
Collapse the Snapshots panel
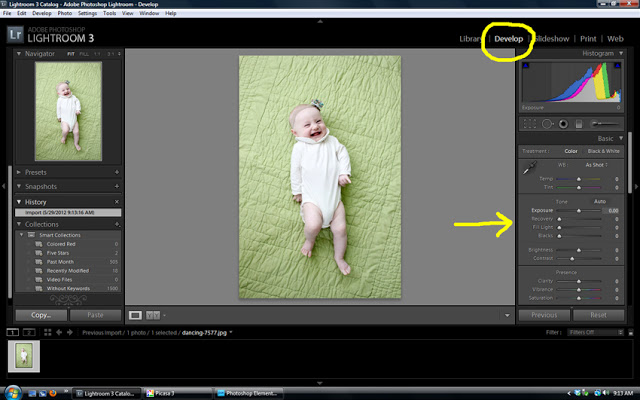click(x=18, y=186)
